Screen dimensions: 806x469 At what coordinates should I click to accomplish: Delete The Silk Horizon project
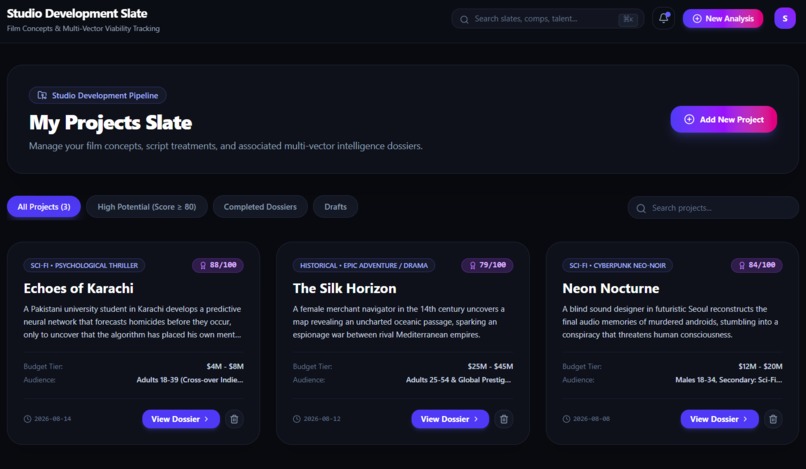click(504, 419)
